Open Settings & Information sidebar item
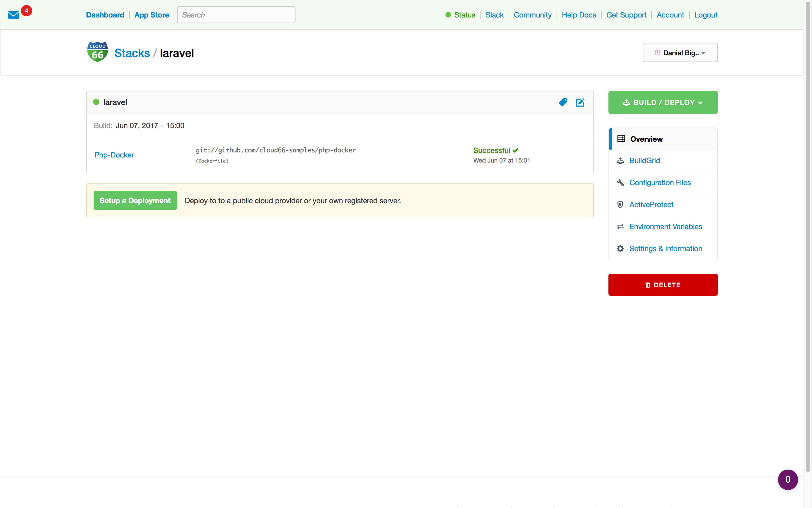The height and width of the screenshot is (508, 812). point(663,249)
